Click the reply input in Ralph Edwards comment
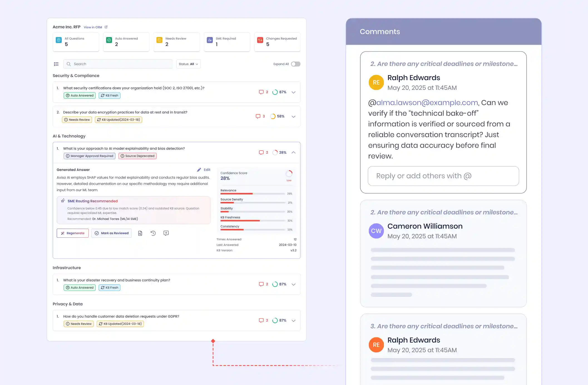 [443, 176]
